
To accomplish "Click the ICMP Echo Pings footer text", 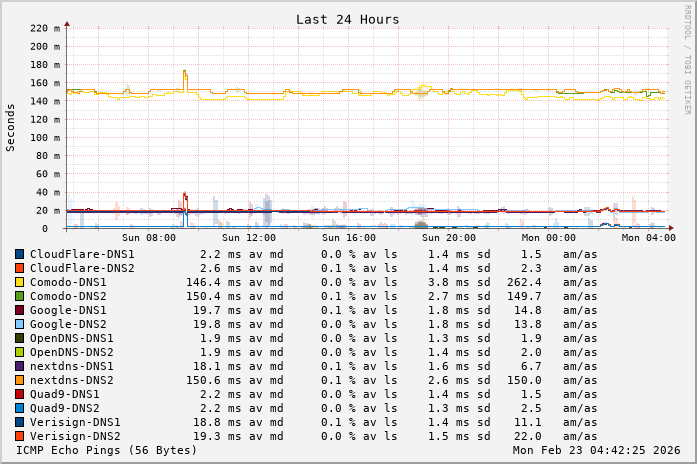I will coord(107,451).
